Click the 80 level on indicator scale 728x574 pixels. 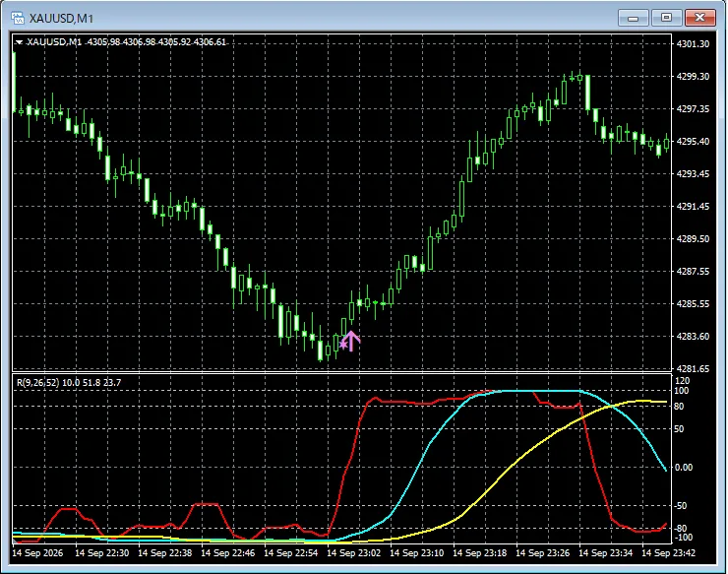click(x=679, y=407)
